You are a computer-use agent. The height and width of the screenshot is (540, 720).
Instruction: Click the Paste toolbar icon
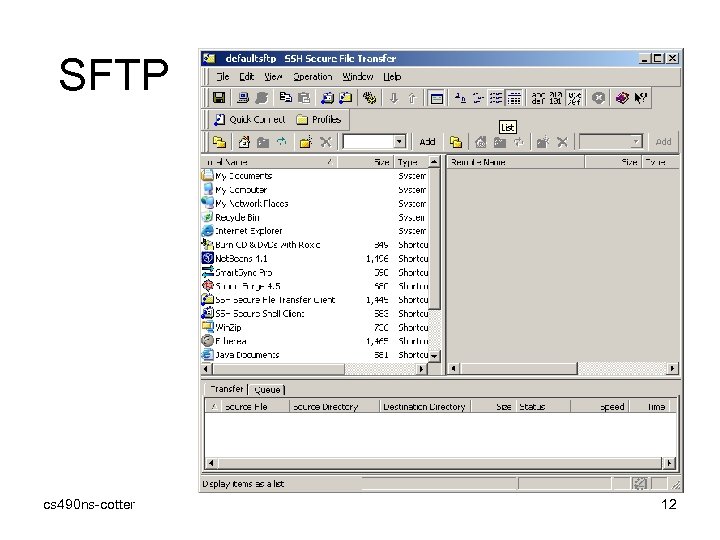pos(304,98)
